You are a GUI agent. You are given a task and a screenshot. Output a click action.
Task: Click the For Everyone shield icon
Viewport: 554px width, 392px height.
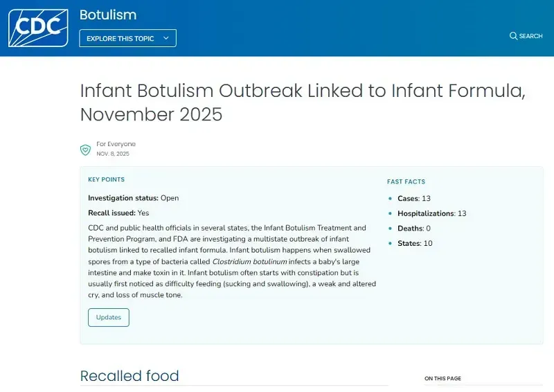[x=85, y=149]
